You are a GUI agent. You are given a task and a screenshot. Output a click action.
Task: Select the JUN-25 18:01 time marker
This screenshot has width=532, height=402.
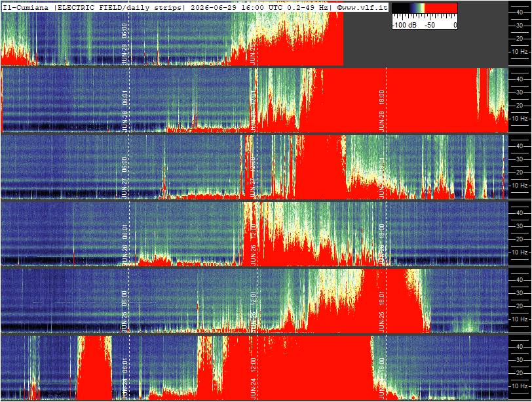[x=381, y=312]
